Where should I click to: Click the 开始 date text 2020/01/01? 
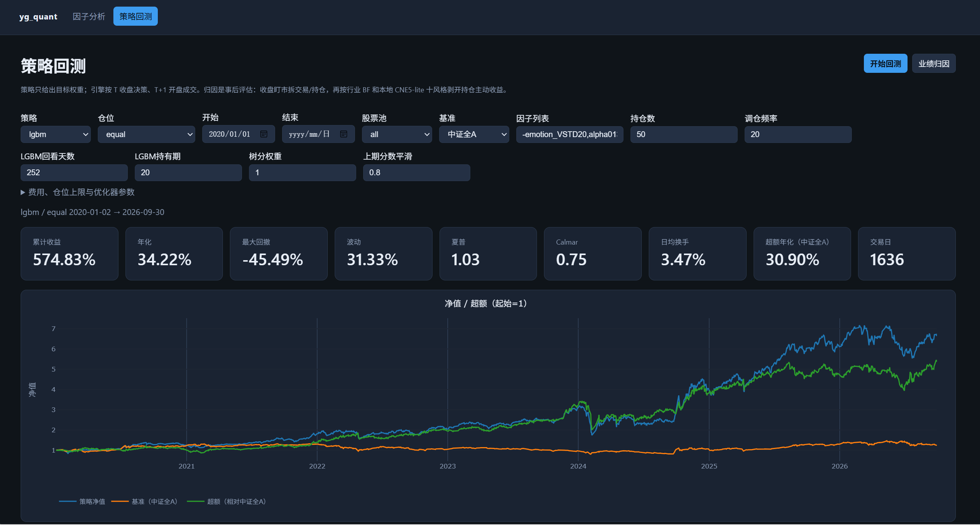pos(230,134)
